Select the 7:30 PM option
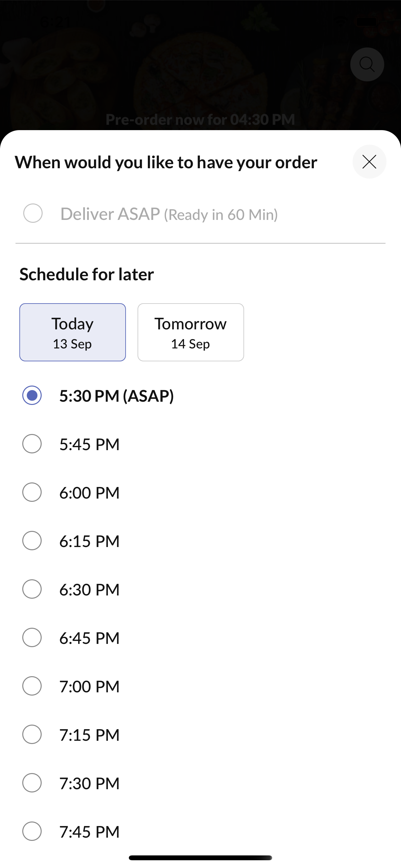Viewport: 401px width, 868px height. pyautogui.click(x=32, y=783)
